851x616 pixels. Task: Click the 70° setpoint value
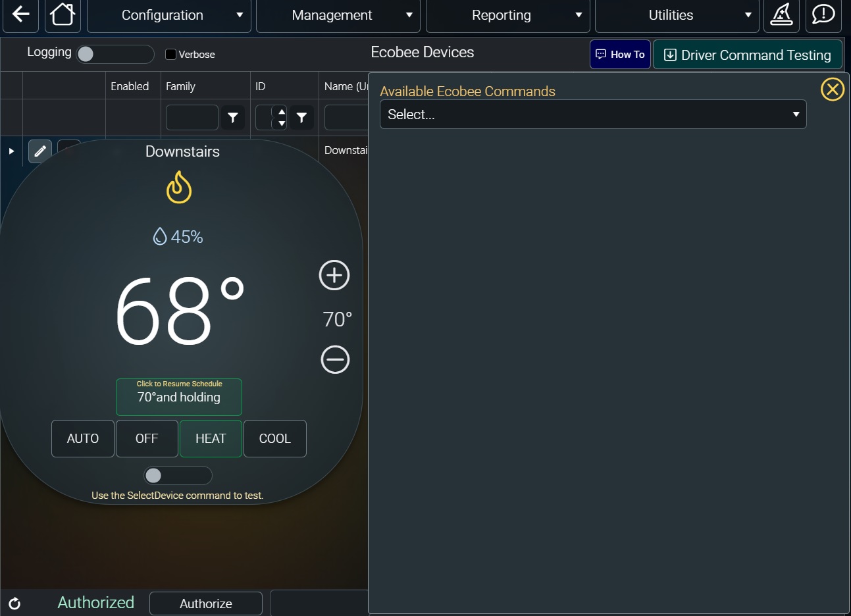[x=337, y=319]
